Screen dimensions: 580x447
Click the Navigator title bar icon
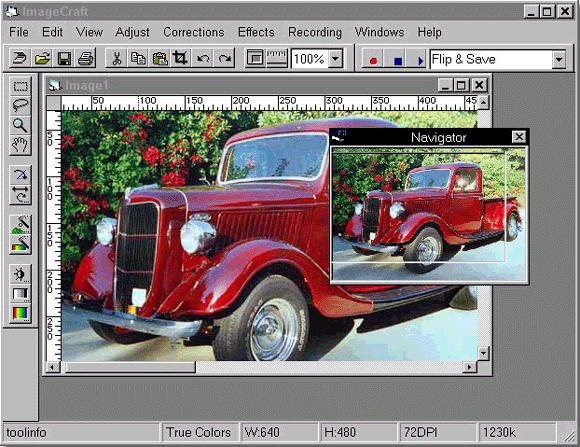tap(339, 136)
